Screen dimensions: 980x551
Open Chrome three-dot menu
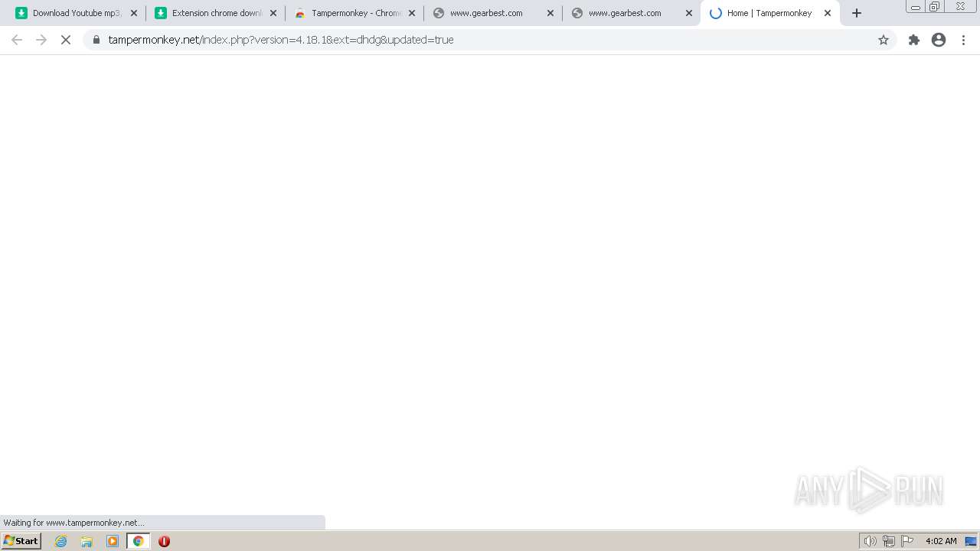(x=964, y=40)
